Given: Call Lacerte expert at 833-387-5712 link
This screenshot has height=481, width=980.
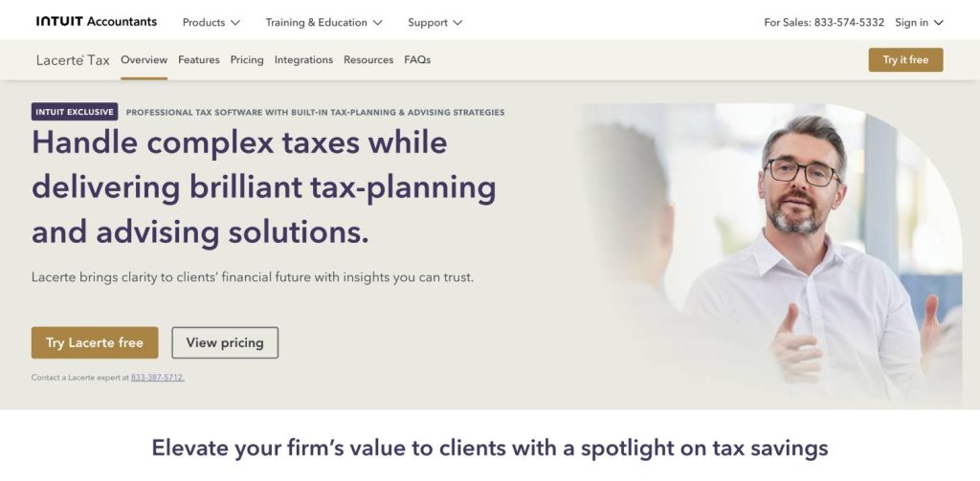Looking at the screenshot, I should [158, 378].
